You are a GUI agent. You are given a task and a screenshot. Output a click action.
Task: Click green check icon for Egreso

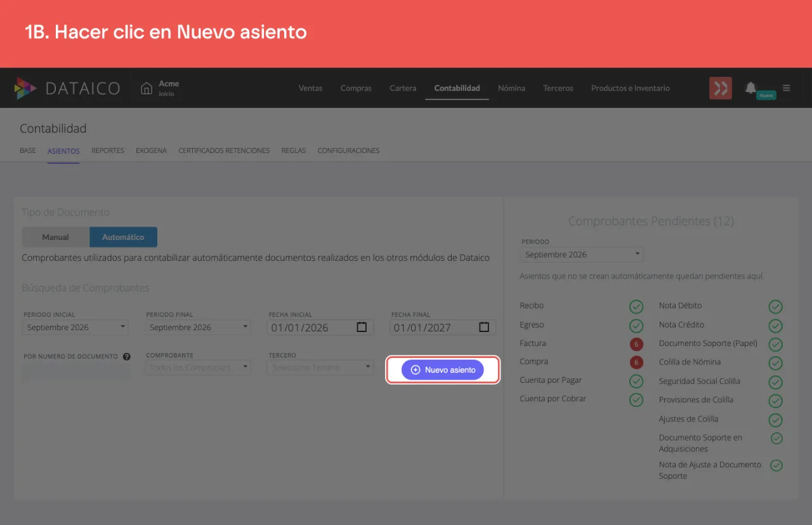636,326
